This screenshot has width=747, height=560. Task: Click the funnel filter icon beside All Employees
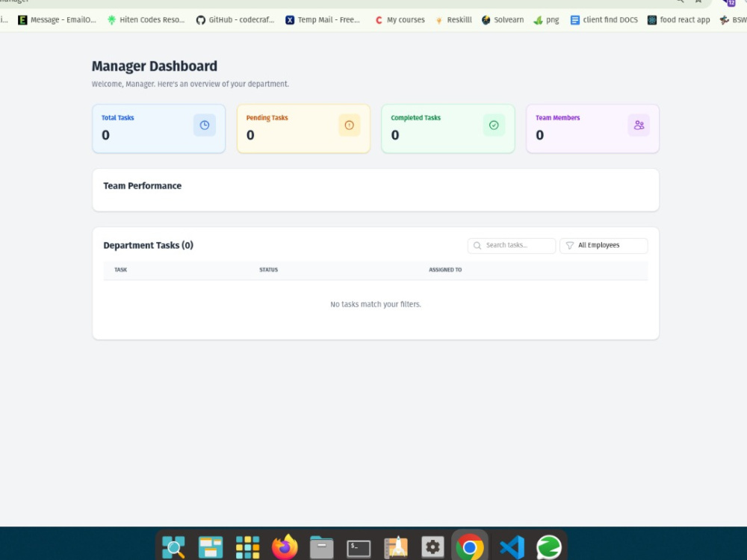click(x=569, y=246)
